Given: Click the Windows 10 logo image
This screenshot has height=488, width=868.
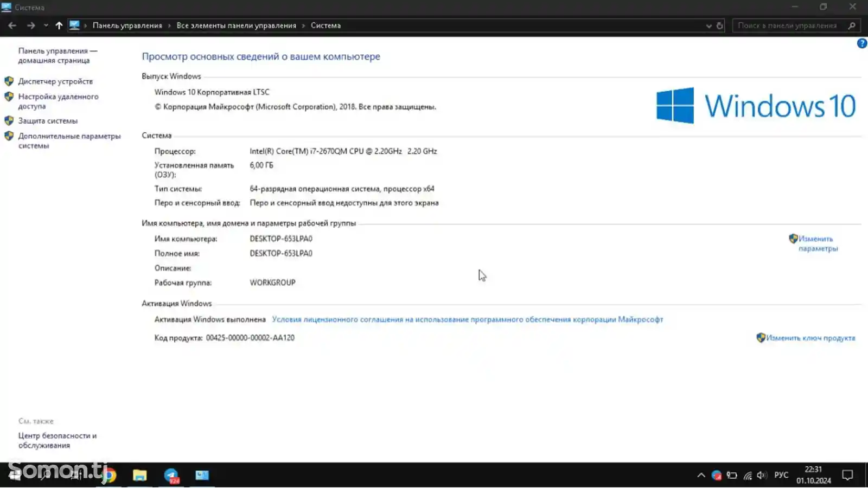Looking at the screenshot, I should (756, 105).
